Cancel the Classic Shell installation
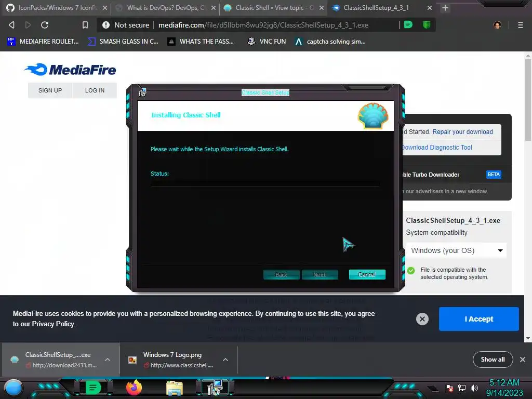532x399 pixels. tap(367, 274)
